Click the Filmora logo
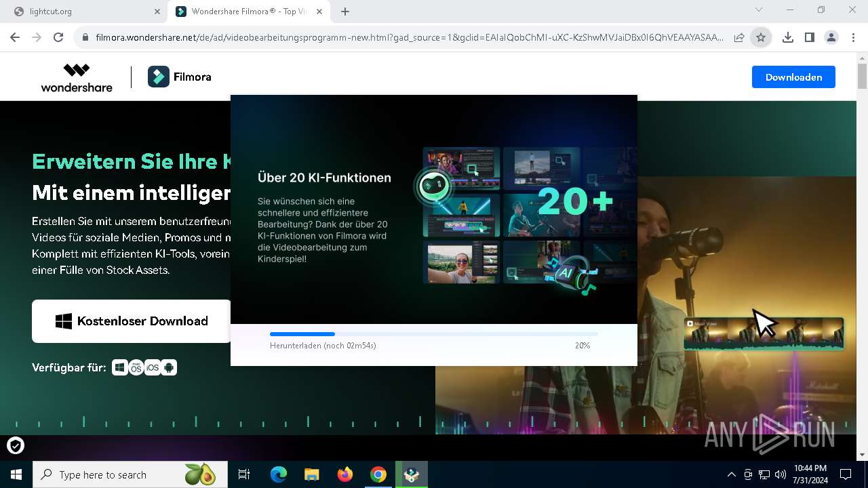Screen dimensions: 868x488 [x=180, y=77]
